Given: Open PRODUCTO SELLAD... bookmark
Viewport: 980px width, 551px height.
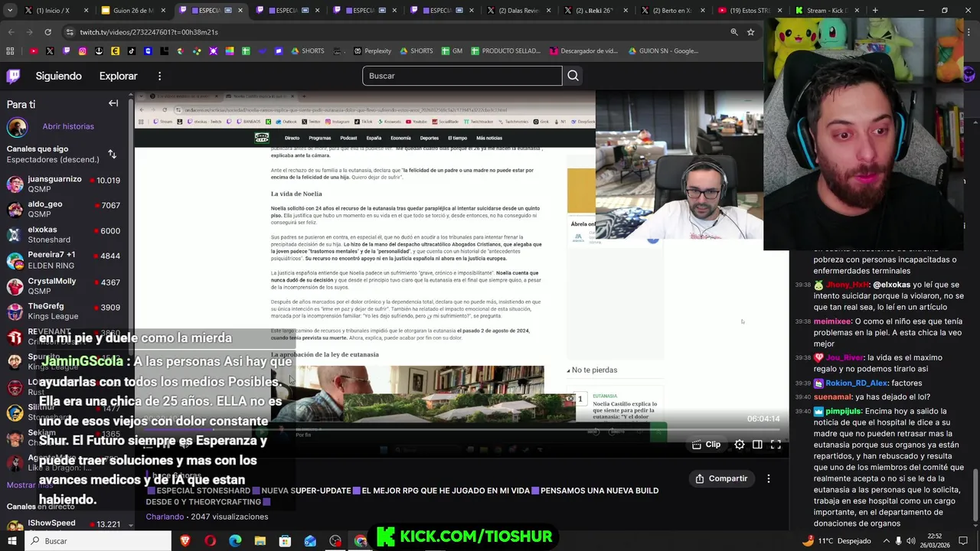Looking at the screenshot, I should click(505, 51).
